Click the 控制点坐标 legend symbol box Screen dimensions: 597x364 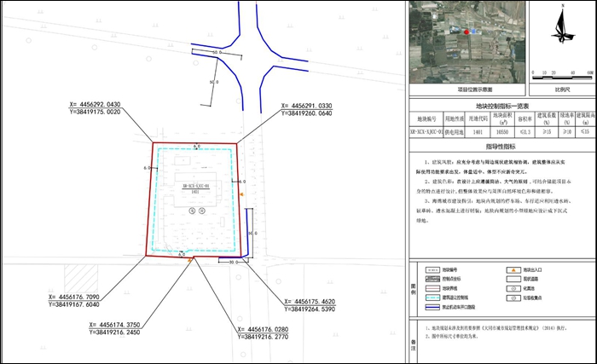(x=432, y=280)
